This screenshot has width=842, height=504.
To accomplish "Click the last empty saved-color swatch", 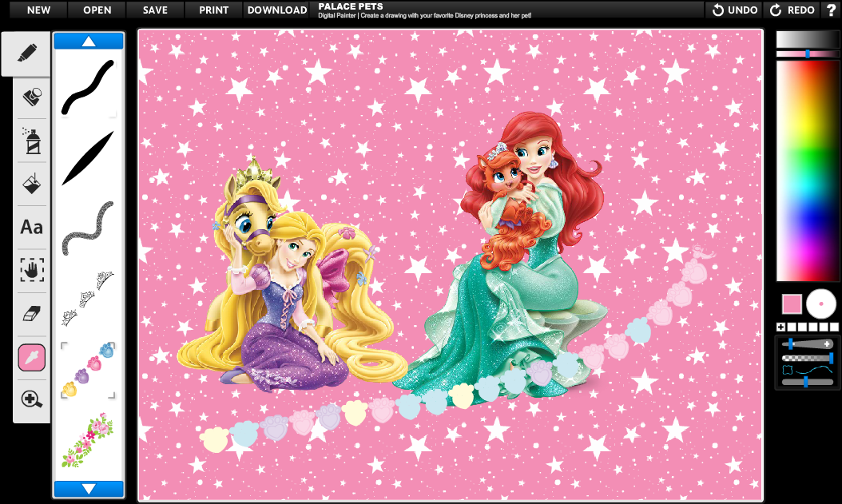I will 833,327.
